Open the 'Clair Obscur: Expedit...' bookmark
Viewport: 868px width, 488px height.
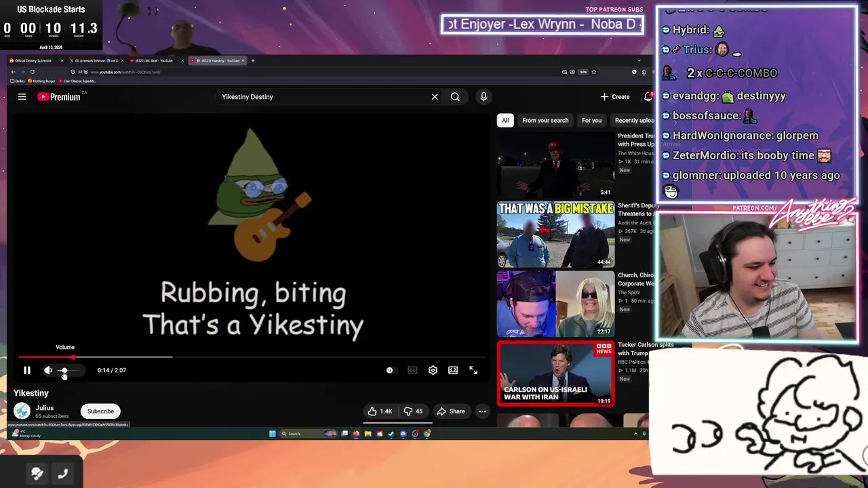tap(77, 81)
